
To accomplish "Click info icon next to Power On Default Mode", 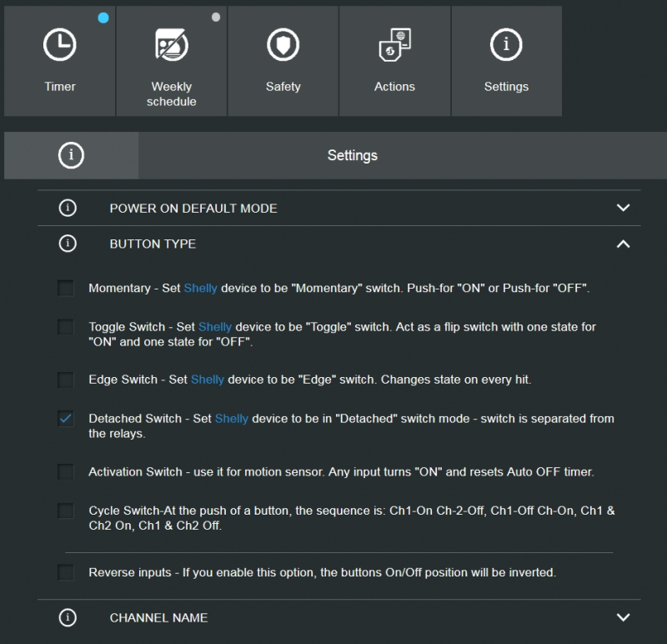I will [68, 208].
